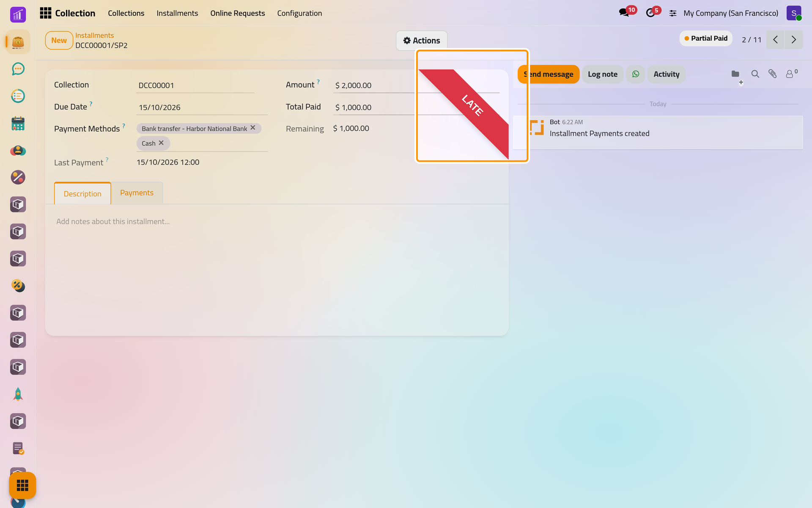Image resolution: width=812 pixels, height=508 pixels.
Task: Open the yellow percent discount sidebar app
Action: pos(18,286)
